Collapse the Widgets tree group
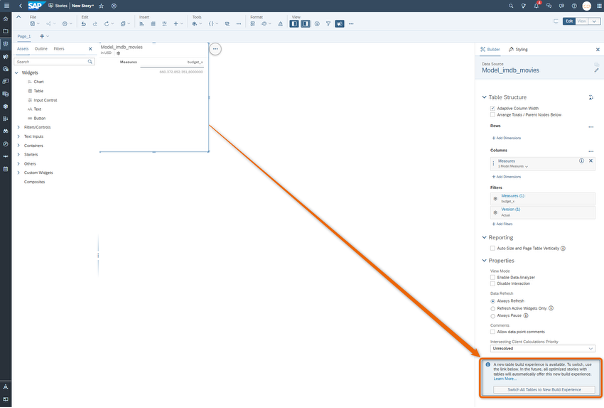Viewport: 604px width, 408px height. 17,73
